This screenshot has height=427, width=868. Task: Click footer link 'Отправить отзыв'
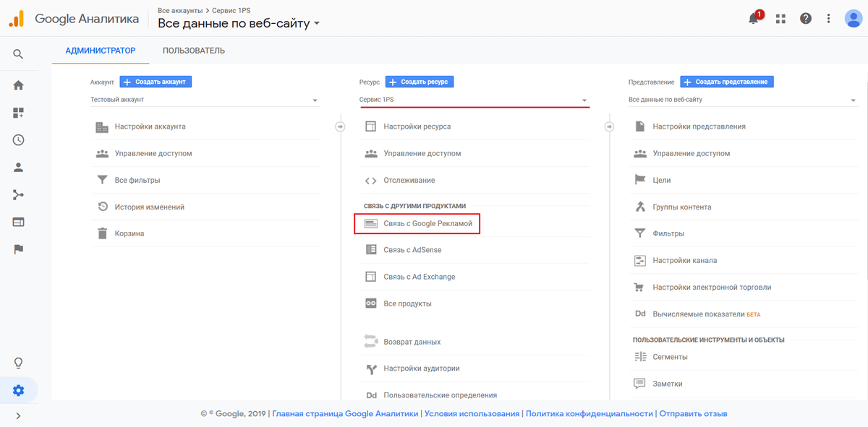tap(693, 414)
